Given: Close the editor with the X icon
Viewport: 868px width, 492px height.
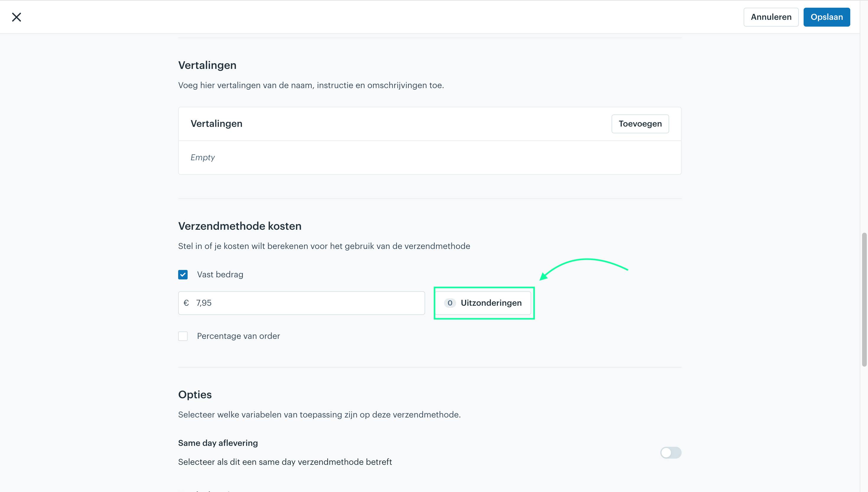Looking at the screenshot, I should pyautogui.click(x=17, y=17).
